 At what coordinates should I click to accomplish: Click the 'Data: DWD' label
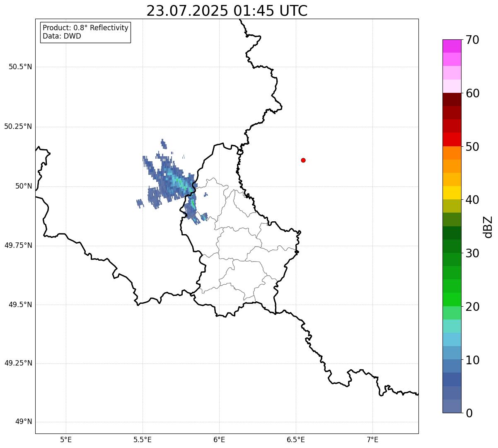(x=62, y=36)
